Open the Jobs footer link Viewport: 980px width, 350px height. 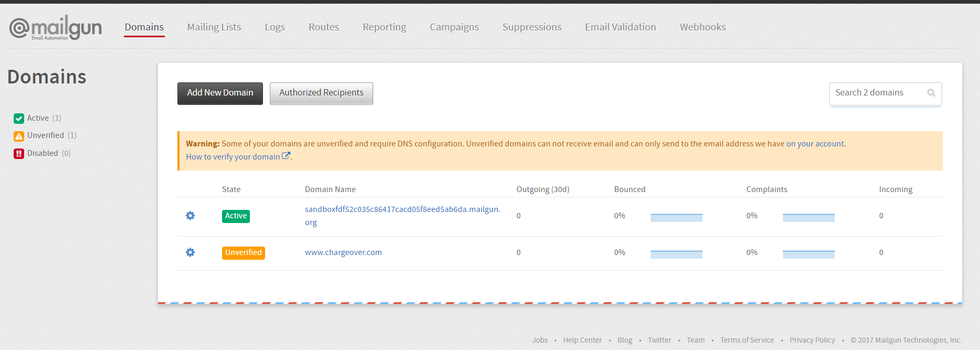click(540, 340)
